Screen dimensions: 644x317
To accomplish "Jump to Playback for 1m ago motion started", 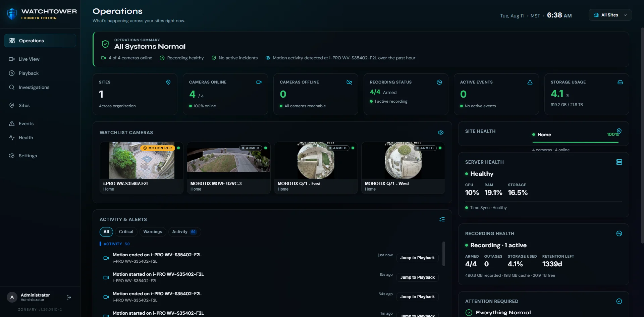I will pyautogui.click(x=418, y=315).
